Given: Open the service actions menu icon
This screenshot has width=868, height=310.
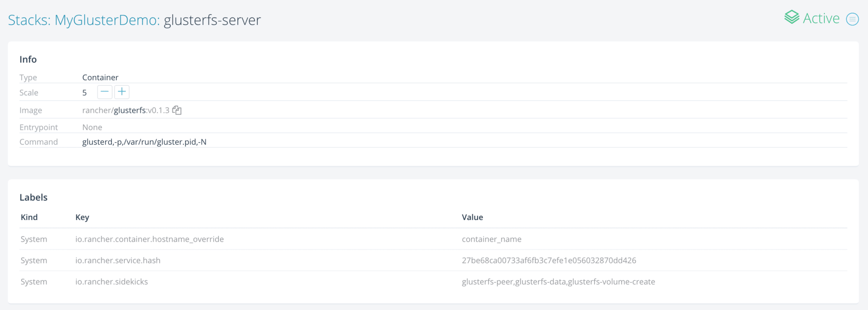Looking at the screenshot, I should pyautogui.click(x=852, y=19).
